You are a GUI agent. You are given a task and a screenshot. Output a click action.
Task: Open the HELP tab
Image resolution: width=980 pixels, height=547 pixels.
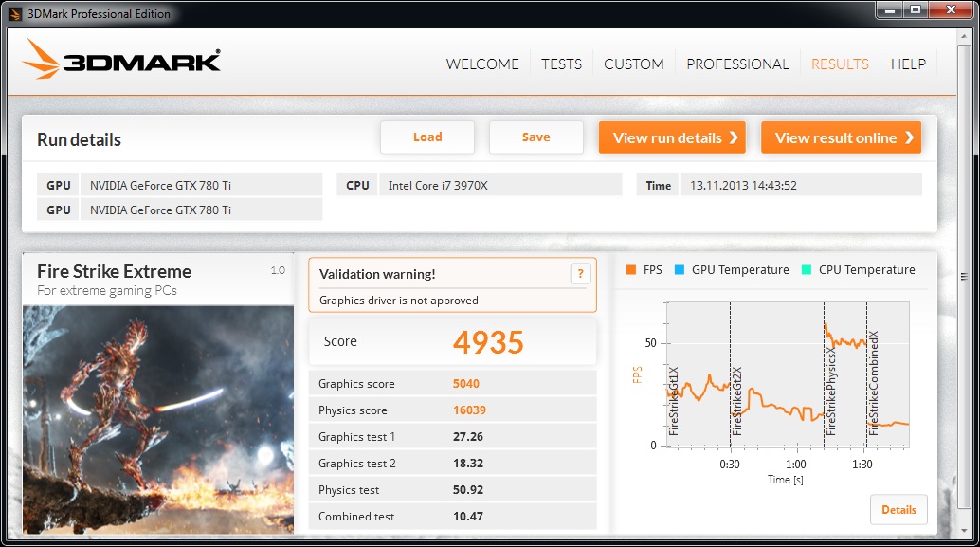click(x=908, y=64)
